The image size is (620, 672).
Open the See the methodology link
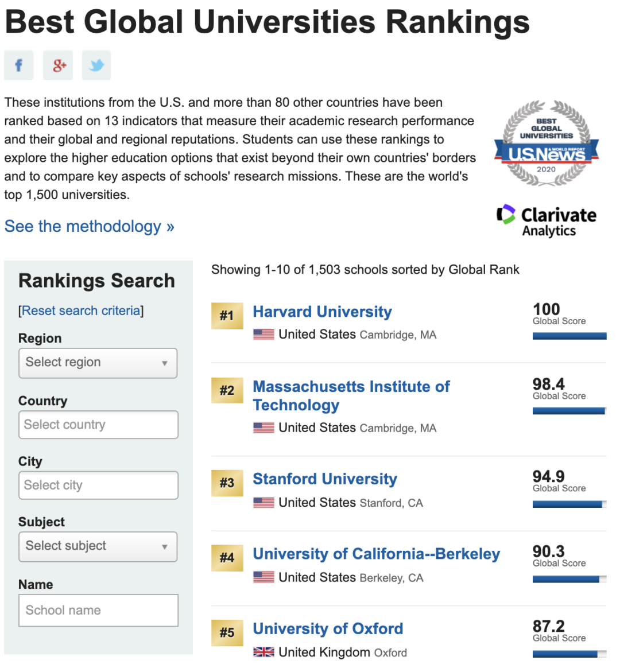tap(89, 227)
